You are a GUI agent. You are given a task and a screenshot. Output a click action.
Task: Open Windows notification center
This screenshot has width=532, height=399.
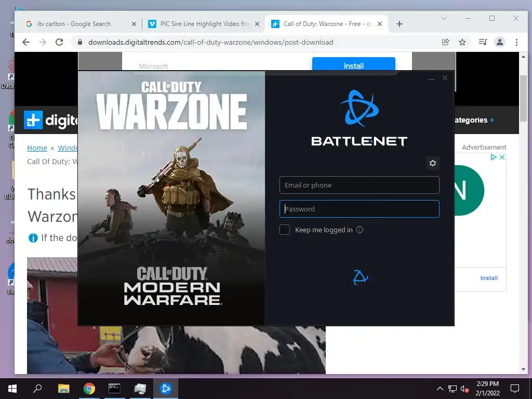(x=515, y=389)
